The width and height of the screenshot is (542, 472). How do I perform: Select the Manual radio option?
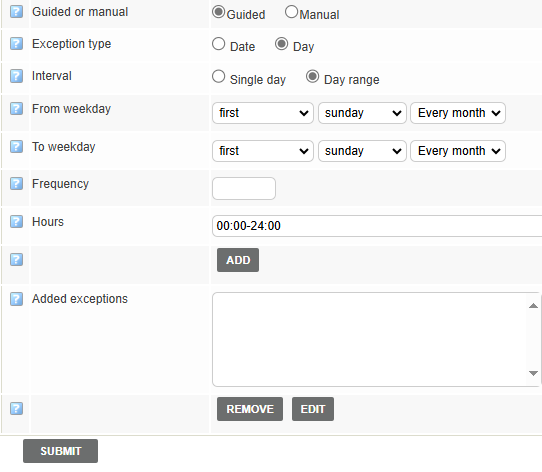(291, 11)
